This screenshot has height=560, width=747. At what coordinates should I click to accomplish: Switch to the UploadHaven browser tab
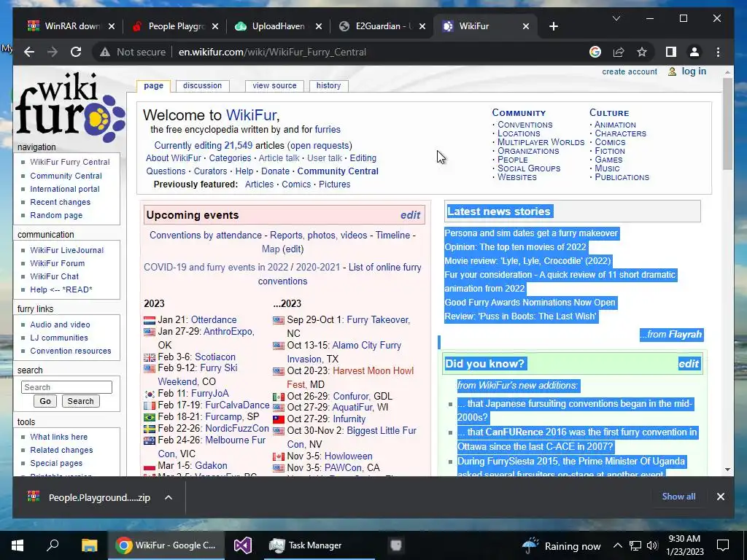(278, 26)
